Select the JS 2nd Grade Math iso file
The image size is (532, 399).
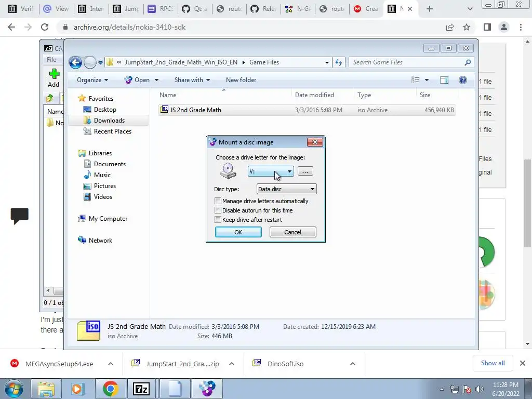coord(307,110)
